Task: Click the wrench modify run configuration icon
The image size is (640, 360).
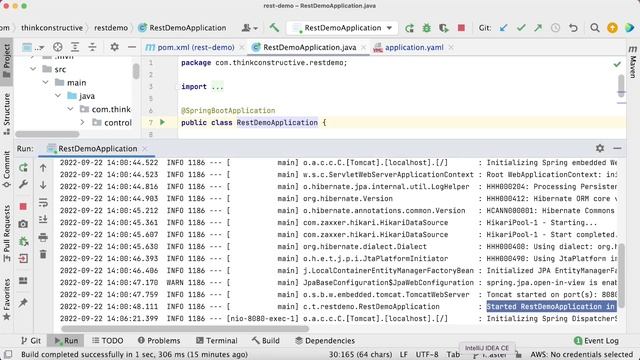Action: pos(23,184)
